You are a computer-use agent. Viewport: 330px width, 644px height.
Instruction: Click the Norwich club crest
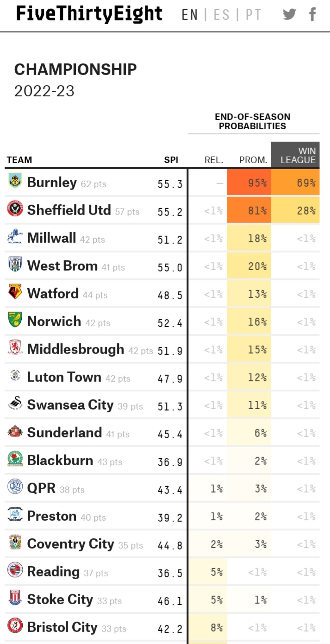coord(15,321)
